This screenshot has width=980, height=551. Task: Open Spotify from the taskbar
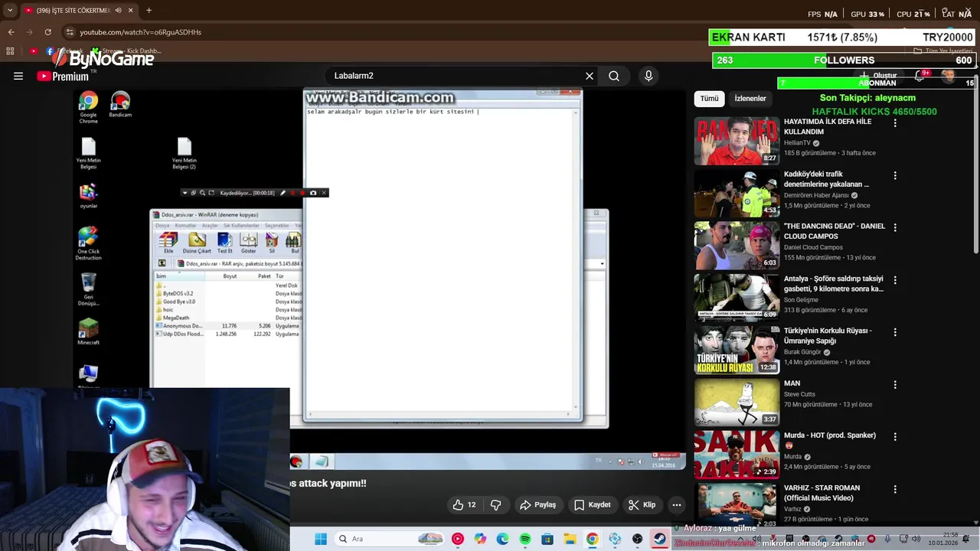pyautogui.click(x=525, y=539)
